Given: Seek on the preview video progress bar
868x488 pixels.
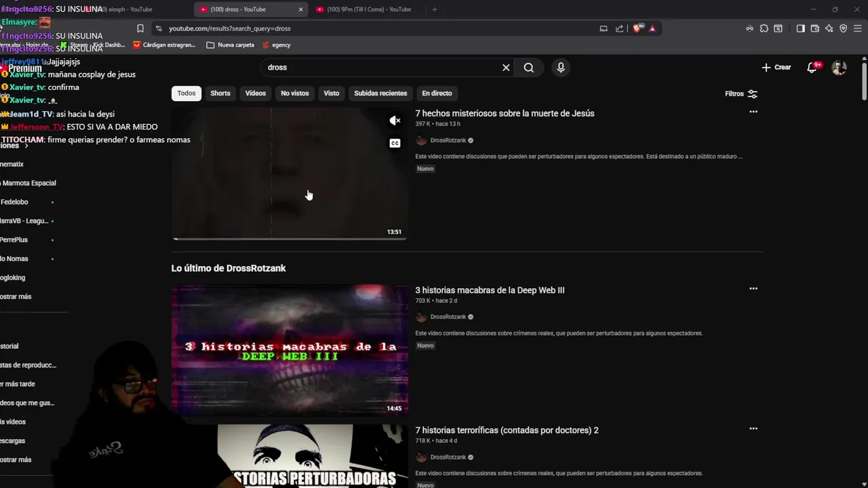Looking at the screenshot, I should [290, 239].
